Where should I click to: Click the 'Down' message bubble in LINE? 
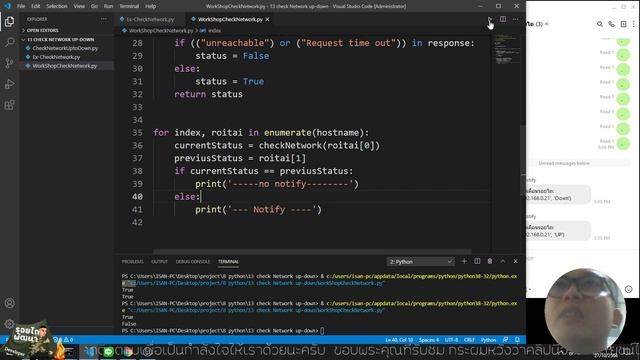[558, 194]
